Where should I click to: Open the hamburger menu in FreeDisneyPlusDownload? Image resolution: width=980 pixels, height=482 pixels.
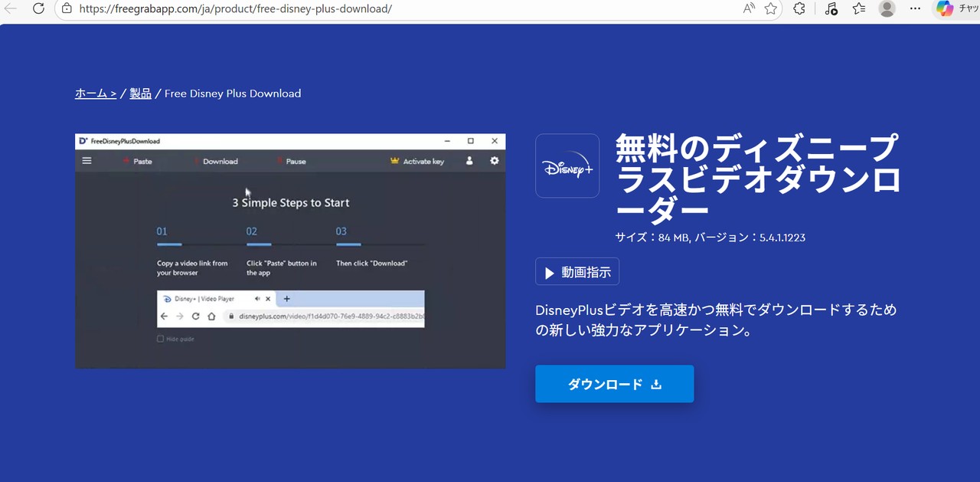87,161
